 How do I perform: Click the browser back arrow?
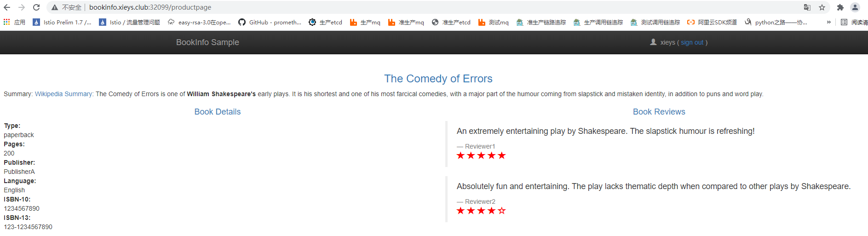(x=7, y=7)
